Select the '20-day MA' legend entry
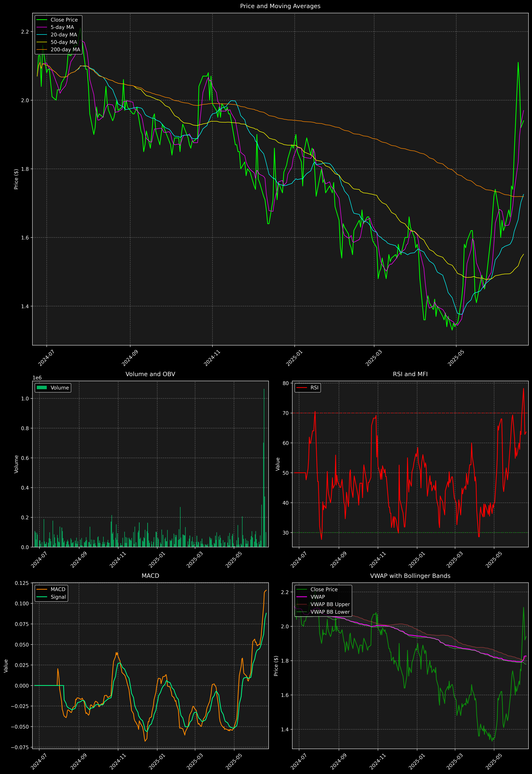532x774 pixels. [x=57, y=35]
